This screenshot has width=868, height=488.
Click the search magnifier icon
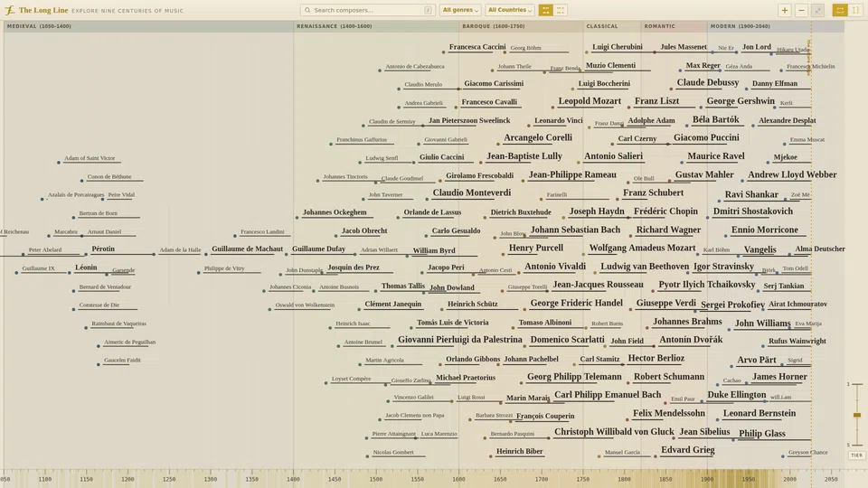(307, 10)
